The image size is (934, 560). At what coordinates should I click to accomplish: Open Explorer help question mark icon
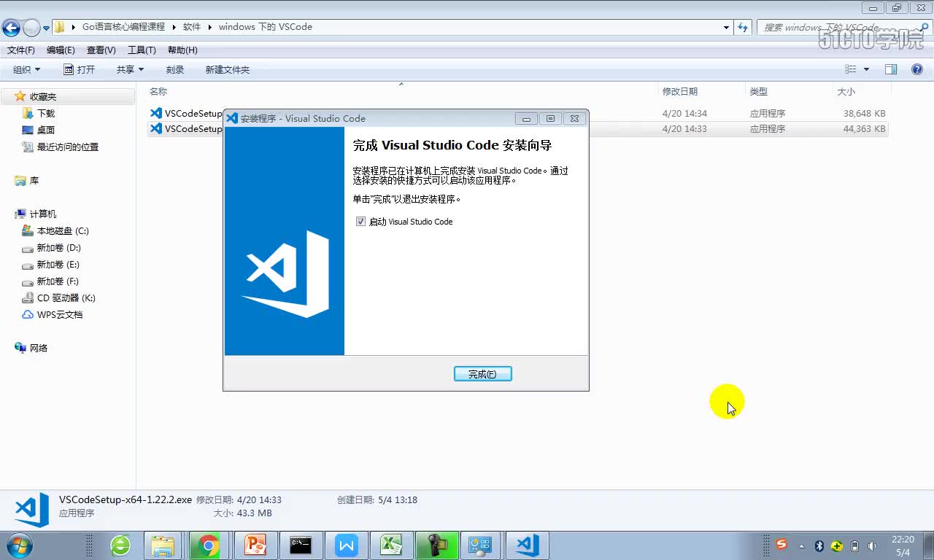[917, 69]
